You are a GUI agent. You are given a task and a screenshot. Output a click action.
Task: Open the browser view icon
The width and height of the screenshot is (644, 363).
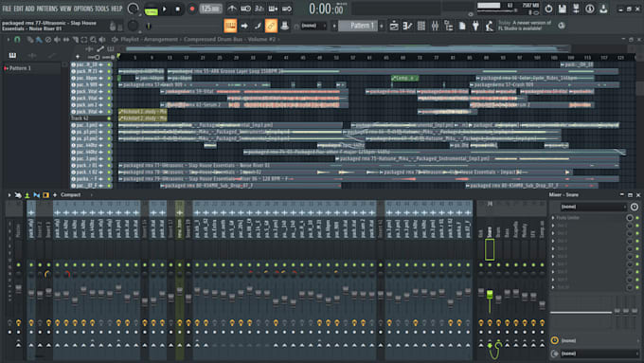click(449, 26)
